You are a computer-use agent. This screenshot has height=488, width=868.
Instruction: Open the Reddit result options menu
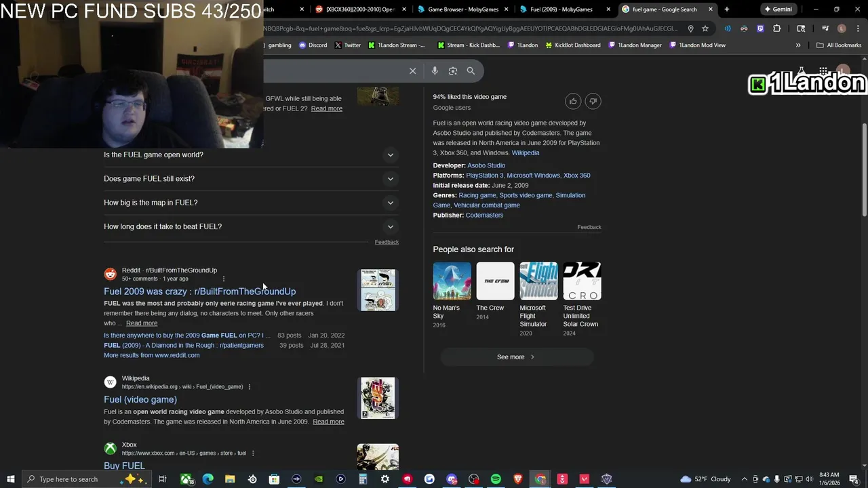tap(223, 279)
